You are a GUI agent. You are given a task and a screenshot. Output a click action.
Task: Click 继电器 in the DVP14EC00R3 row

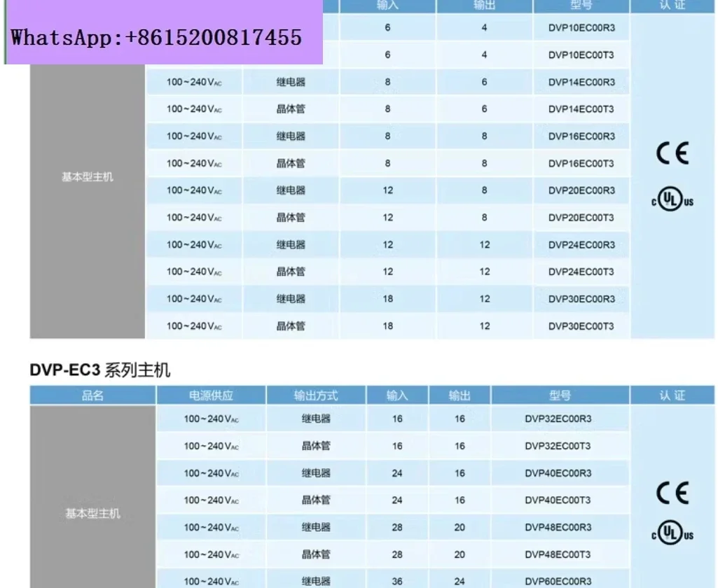(x=291, y=83)
